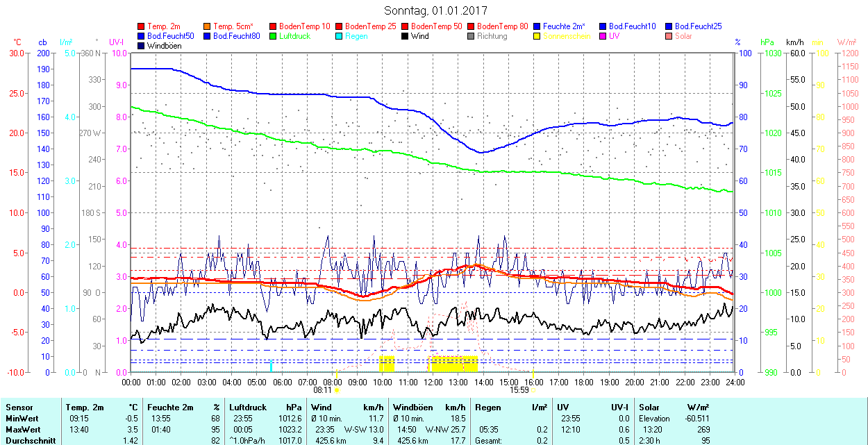Click the orange Temp. 5cm legend square
This screenshot has width=868, height=445.
(x=208, y=26)
